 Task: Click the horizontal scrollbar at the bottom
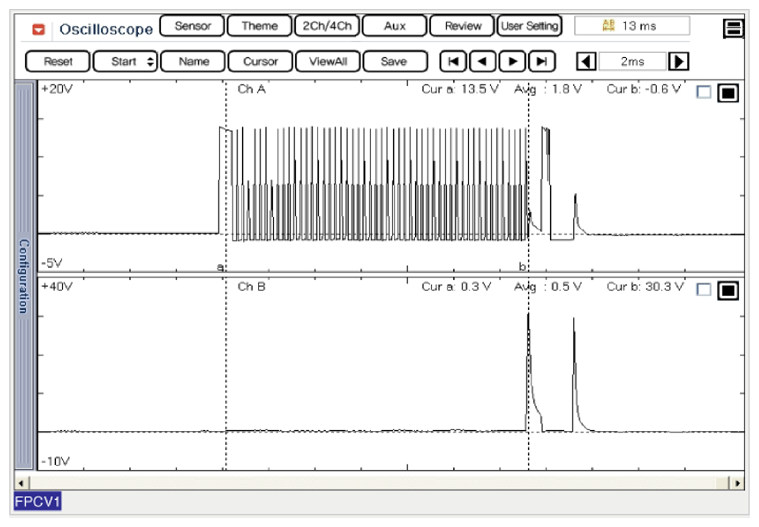tap(380, 483)
